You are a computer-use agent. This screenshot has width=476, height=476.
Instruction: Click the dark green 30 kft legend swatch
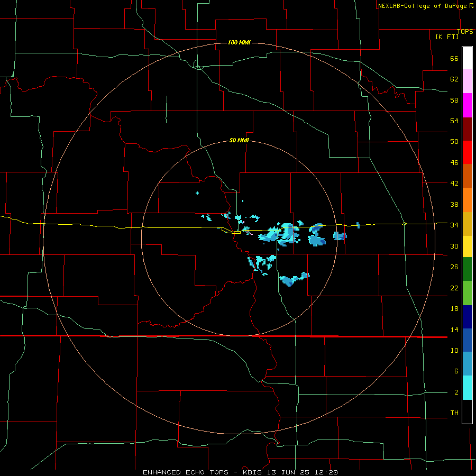pyautogui.click(x=467, y=269)
